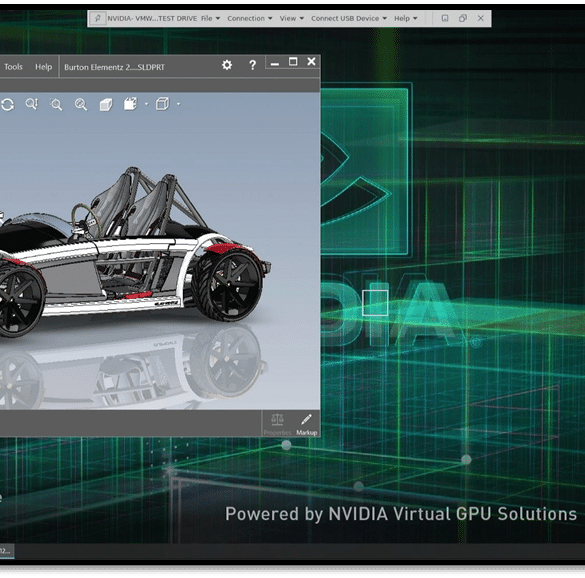
Task: Expand the view orientation dropdown arrow
Action: [178, 104]
